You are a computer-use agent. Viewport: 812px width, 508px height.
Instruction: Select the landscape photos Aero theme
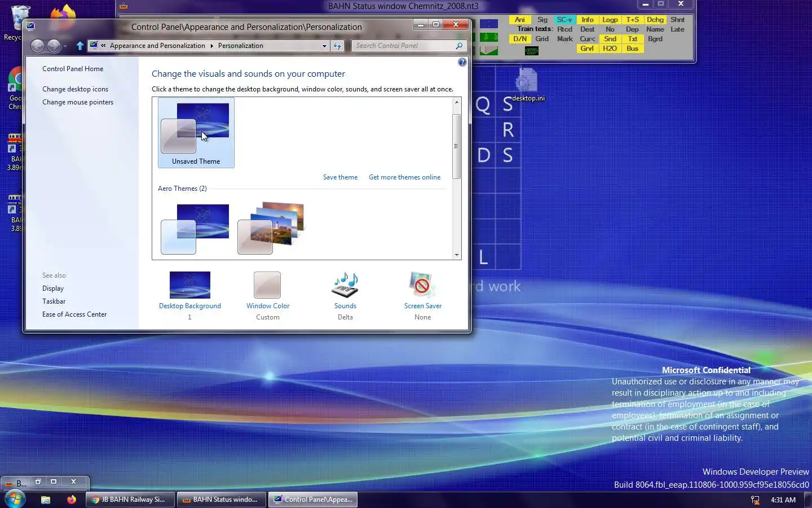click(x=271, y=229)
